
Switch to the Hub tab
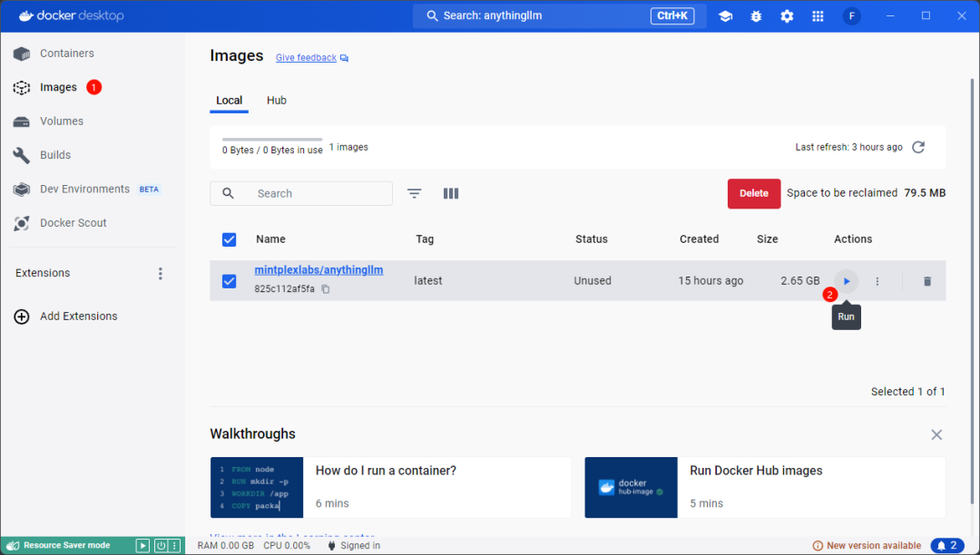point(277,101)
